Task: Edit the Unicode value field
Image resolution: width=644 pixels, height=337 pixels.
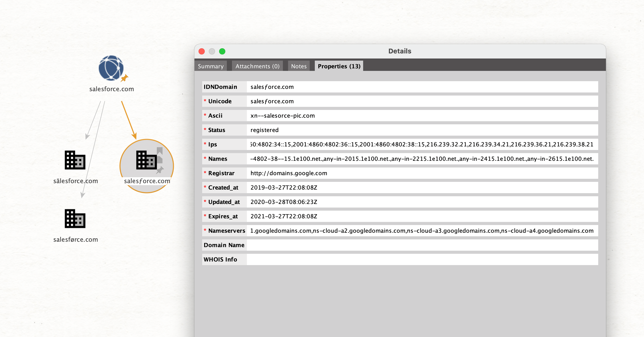Action: (x=422, y=101)
